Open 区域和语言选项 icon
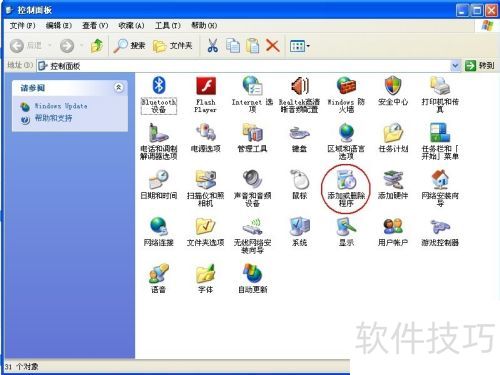 coord(346,142)
